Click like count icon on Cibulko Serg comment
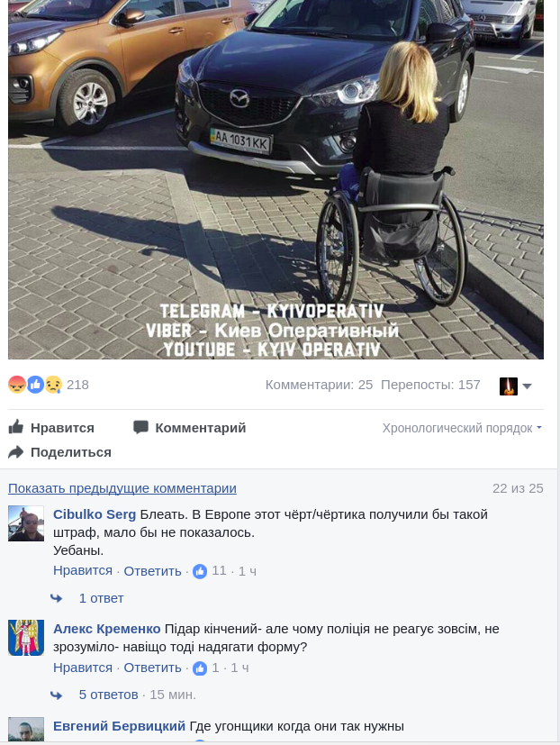Screen dimensions: 560x745 pyautogui.click(x=200, y=571)
